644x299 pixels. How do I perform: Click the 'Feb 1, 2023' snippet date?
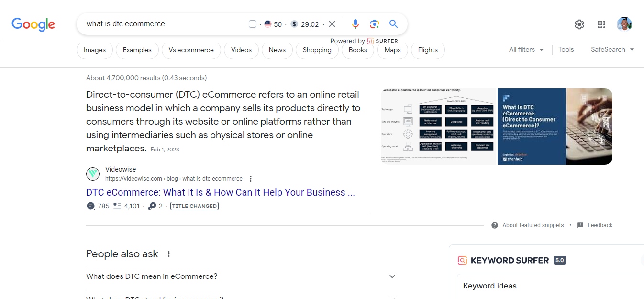(165, 149)
